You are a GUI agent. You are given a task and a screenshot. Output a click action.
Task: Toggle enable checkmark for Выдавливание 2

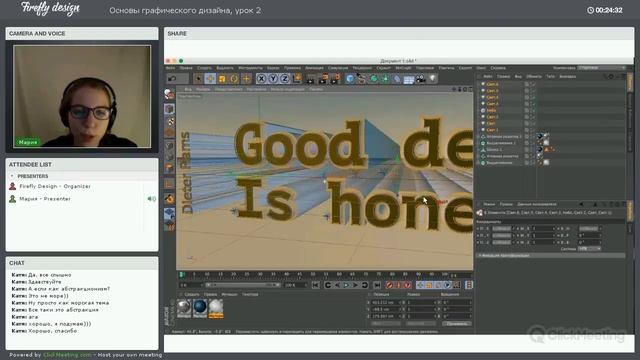pyautogui.click(x=533, y=143)
